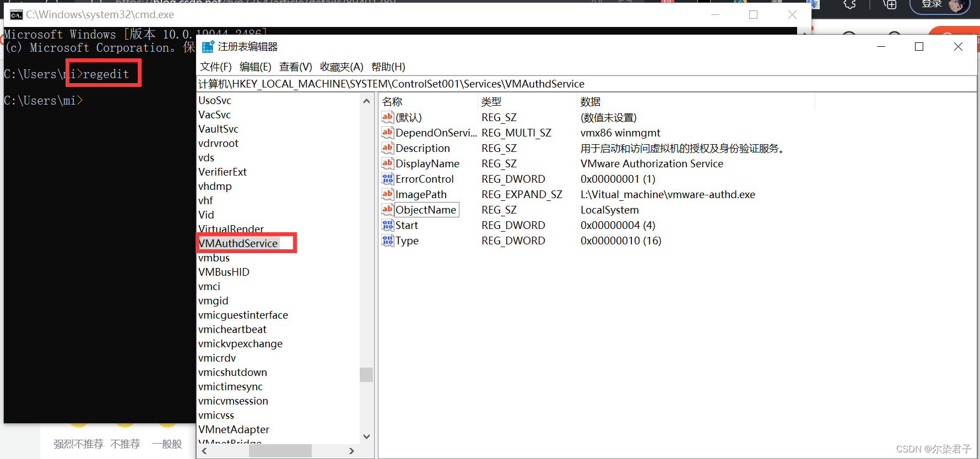Click the registry path address bar

click(x=587, y=84)
